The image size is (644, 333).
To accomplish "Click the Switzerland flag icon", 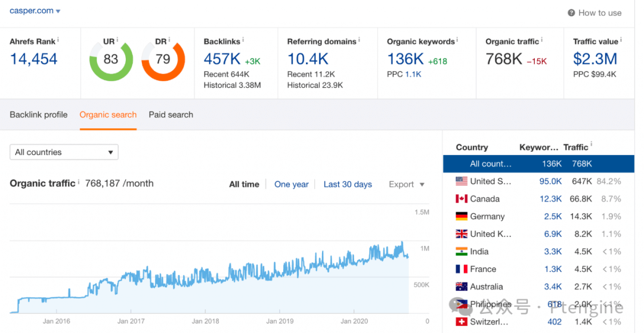I will click(x=461, y=322).
